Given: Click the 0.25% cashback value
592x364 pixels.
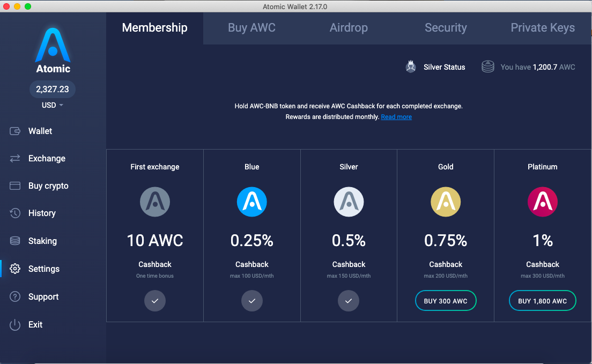Looking at the screenshot, I should tap(252, 241).
